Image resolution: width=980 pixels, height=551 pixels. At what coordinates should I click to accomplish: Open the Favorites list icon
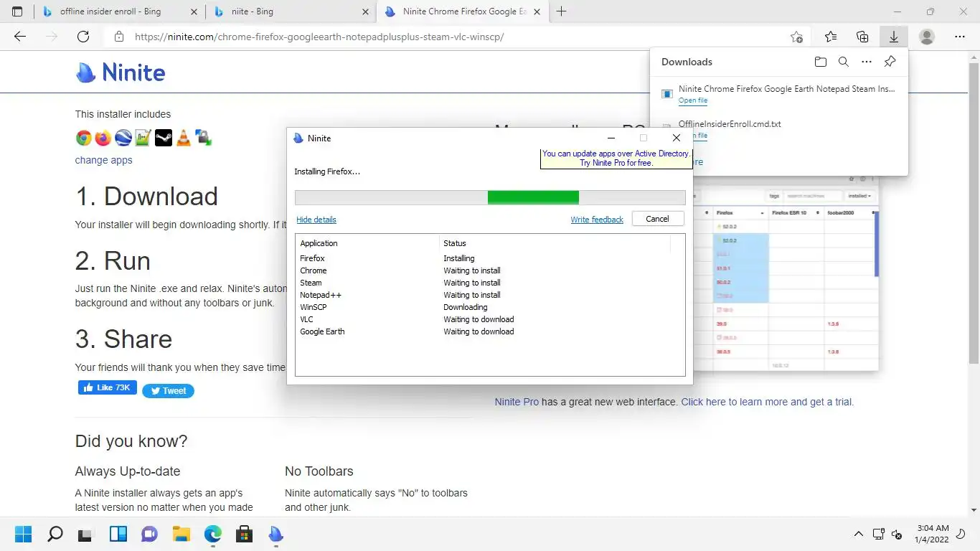click(x=830, y=37)
